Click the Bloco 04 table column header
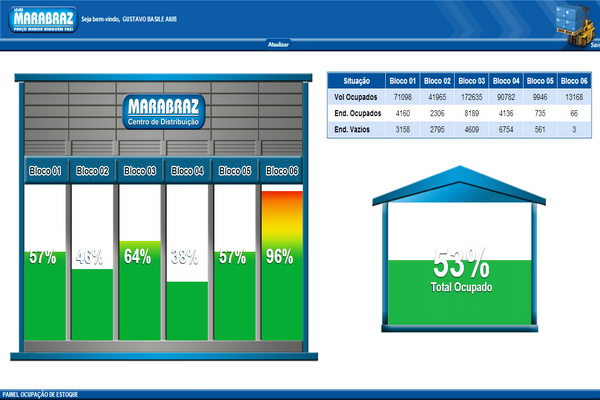 click(506, 81)
